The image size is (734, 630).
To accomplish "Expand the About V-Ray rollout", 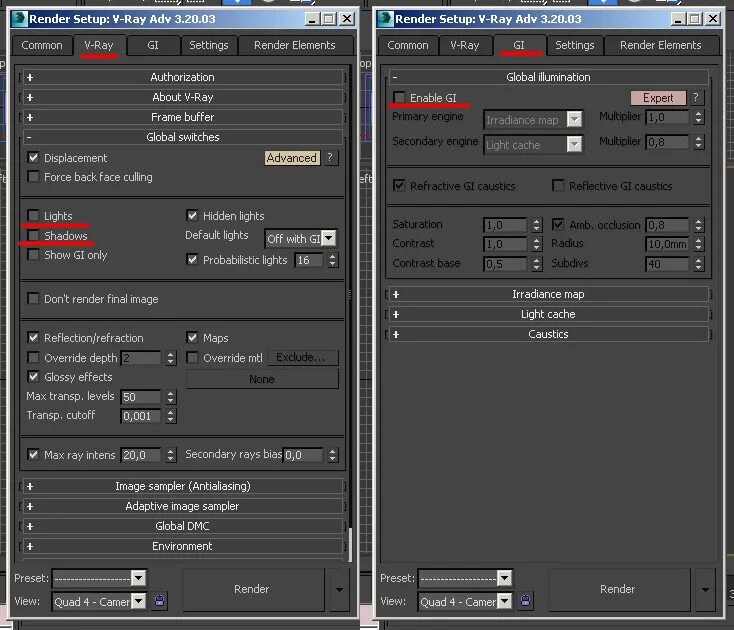I will tap(183, 97).
